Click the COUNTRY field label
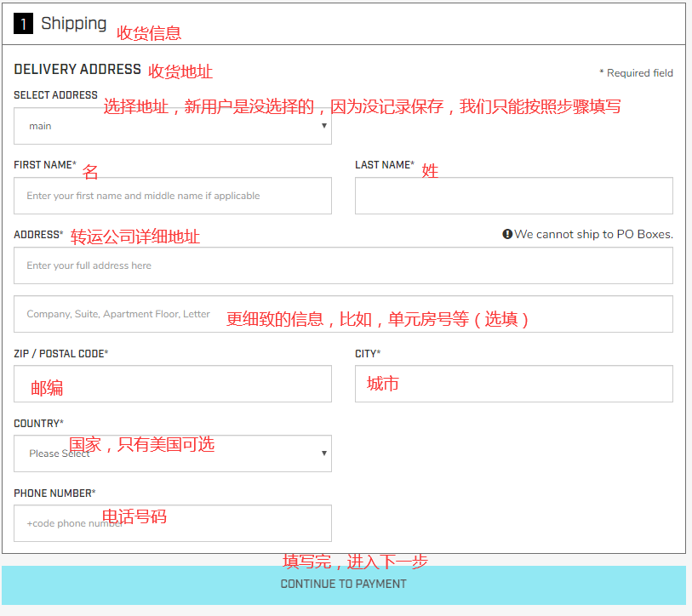 click(38, 424)
